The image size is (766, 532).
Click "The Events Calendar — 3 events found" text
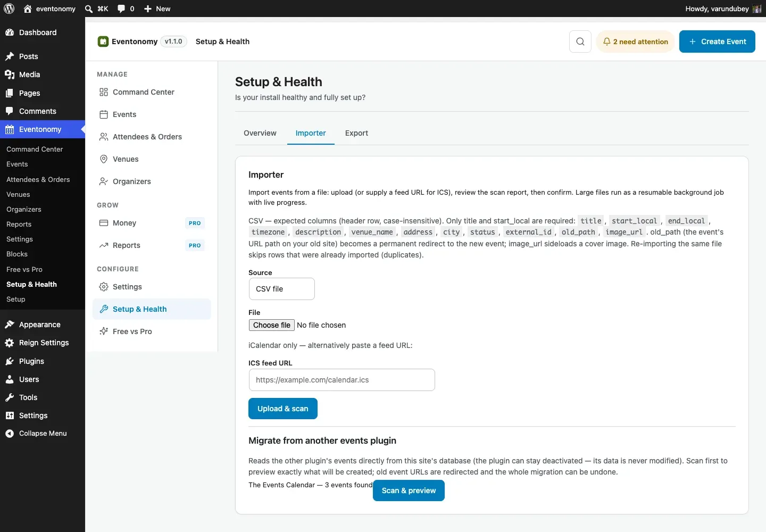click(x=311, y=485)
